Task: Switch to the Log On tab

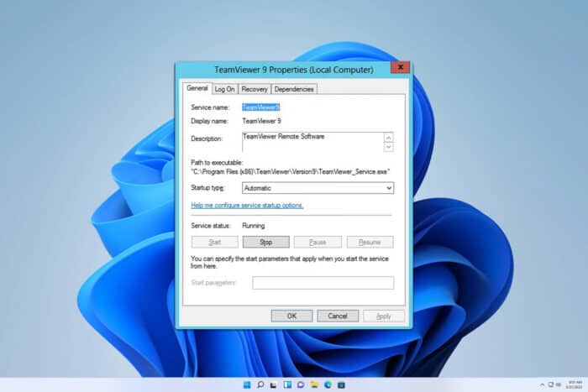Action: tap(224, 89)
